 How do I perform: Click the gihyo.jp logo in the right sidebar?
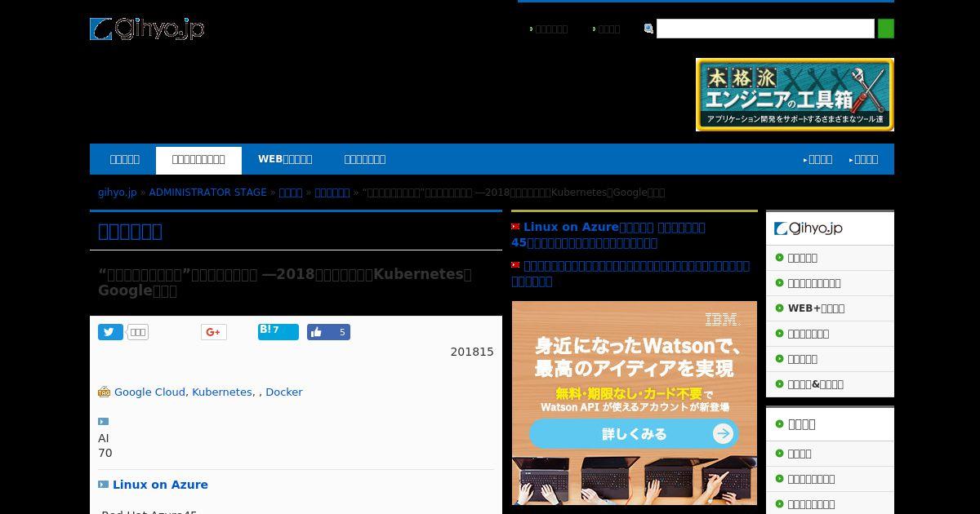point(808,228)
